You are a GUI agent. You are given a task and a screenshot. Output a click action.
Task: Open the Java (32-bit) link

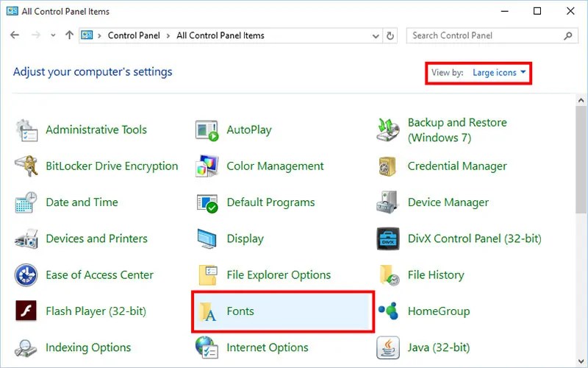coord(439,347)
